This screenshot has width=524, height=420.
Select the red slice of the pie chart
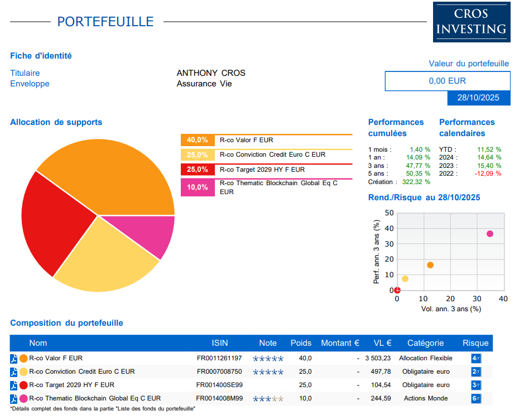point(57,222)
